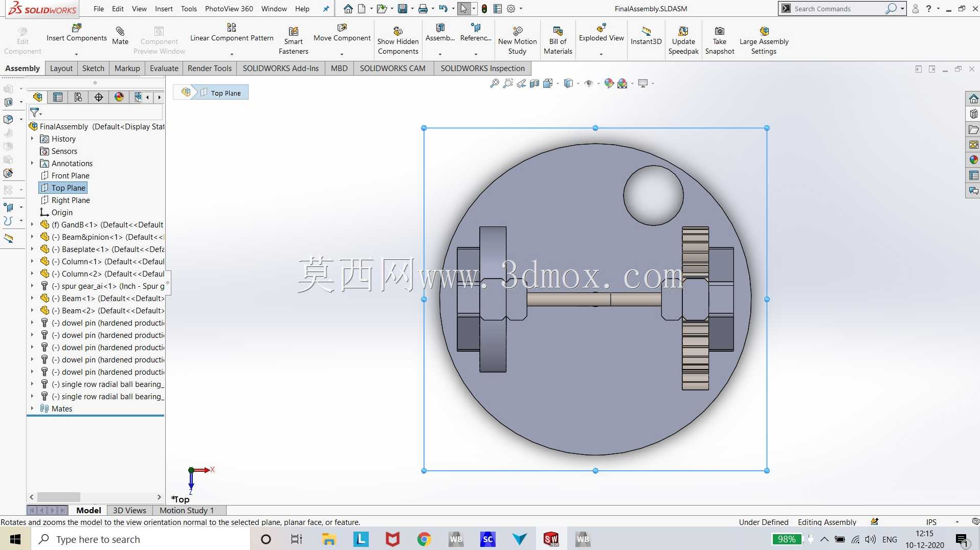Click the Top Plane breadcrumb

coord(220,93)
